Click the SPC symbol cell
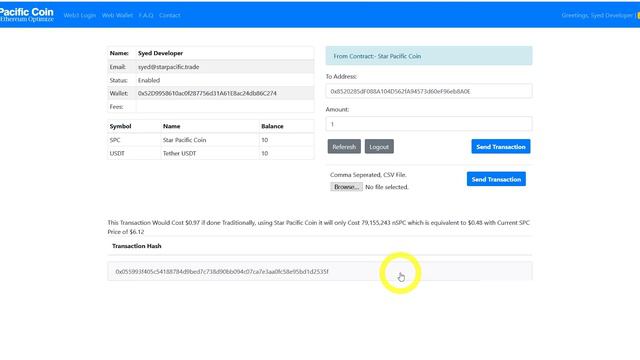 pyautogui.click(x=134, y=140)
